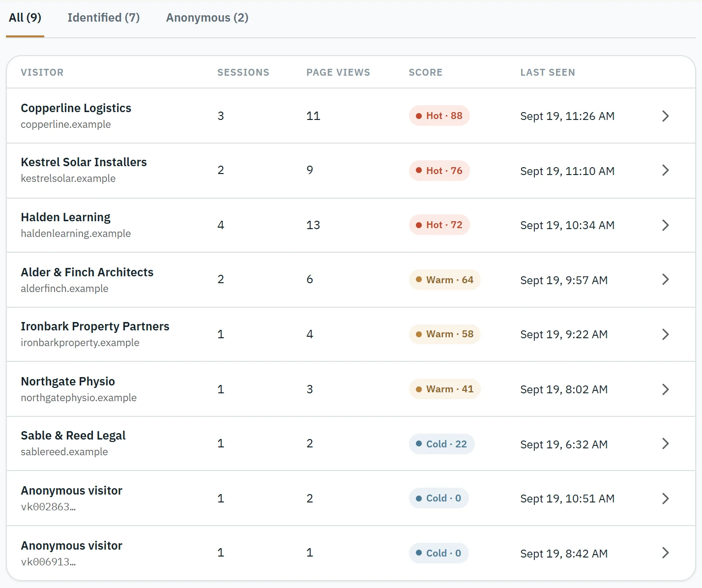Click the haldenlearning.example domain text
The image size is (702, 588).
click(76, 234)
